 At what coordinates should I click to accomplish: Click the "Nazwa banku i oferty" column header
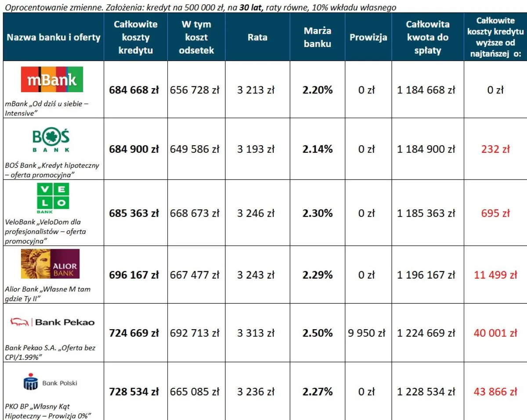54,37
